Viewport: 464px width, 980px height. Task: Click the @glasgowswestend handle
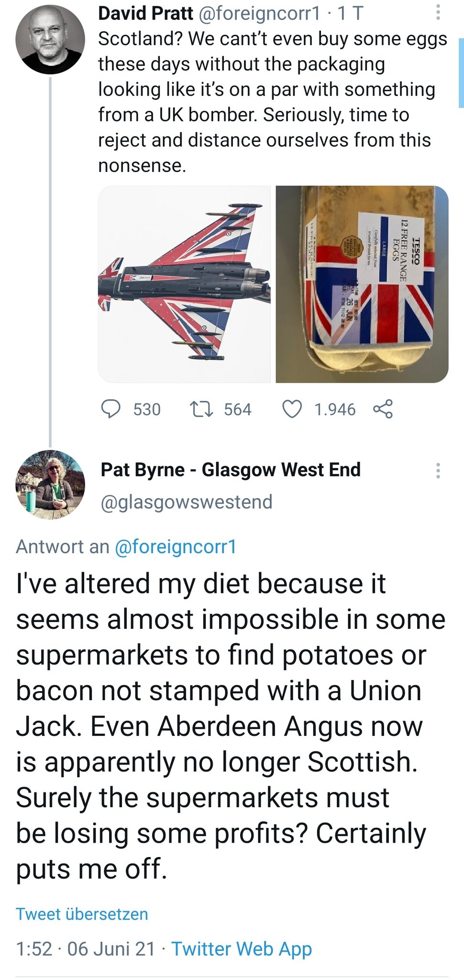coord(187,502)
